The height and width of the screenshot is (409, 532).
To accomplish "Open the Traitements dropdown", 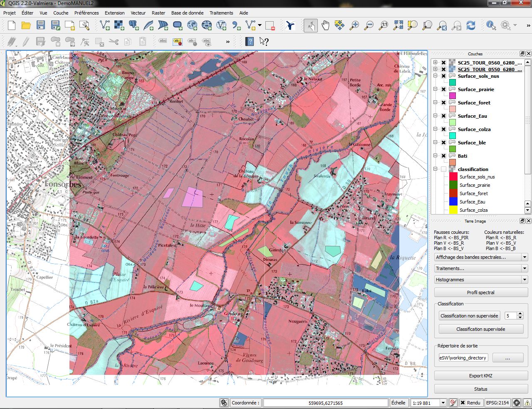I will click(x=481, y=268).
